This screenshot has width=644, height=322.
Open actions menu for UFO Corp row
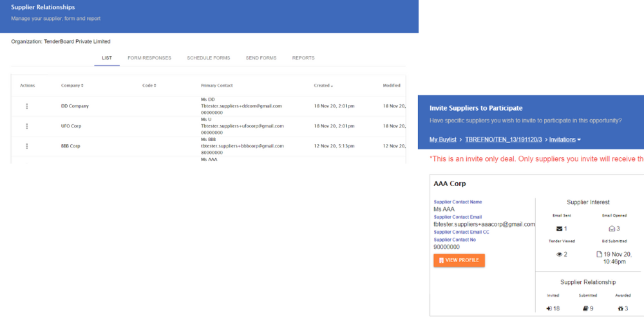27,126
